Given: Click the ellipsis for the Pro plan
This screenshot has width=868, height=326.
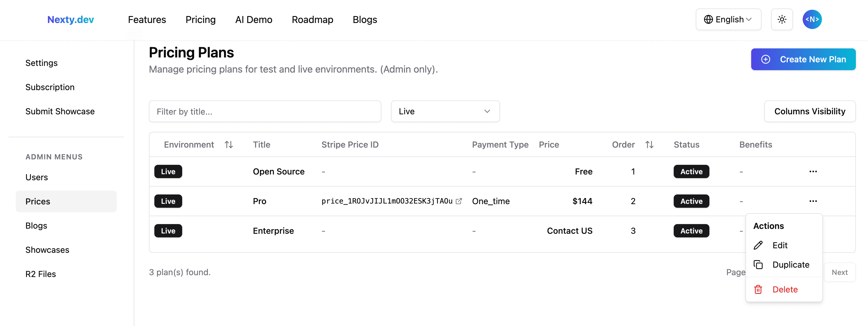Looking at the screenshot, I should (813, 201).
